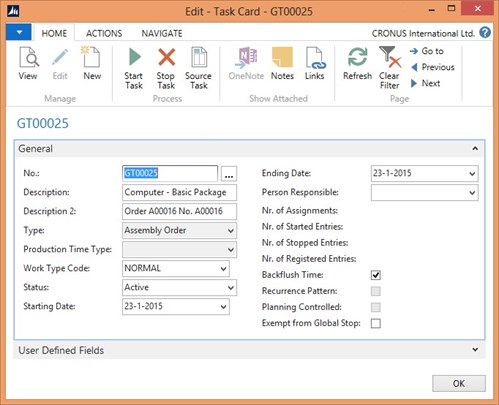Switch to the HOME ribbon tab
This screenshot has width=499, height=405.
coord(54,33)
